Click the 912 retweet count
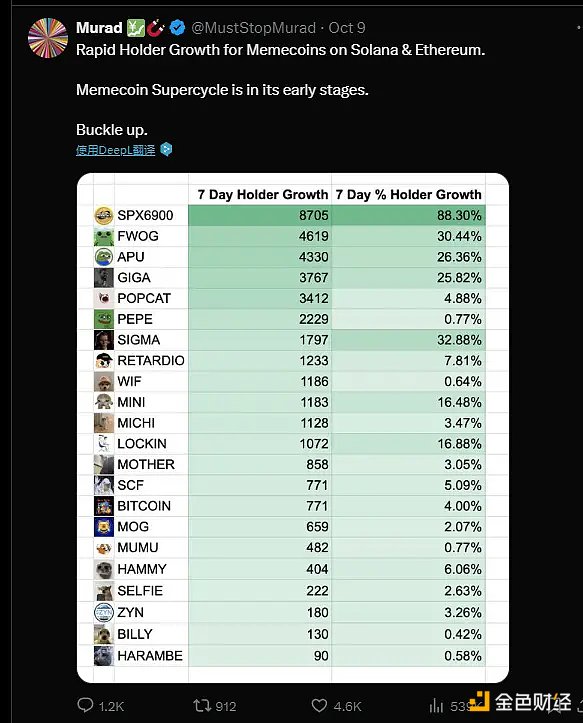 coord(226,706)
